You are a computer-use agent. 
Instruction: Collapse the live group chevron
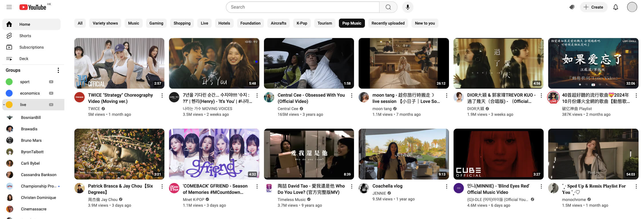click(4, 105)
